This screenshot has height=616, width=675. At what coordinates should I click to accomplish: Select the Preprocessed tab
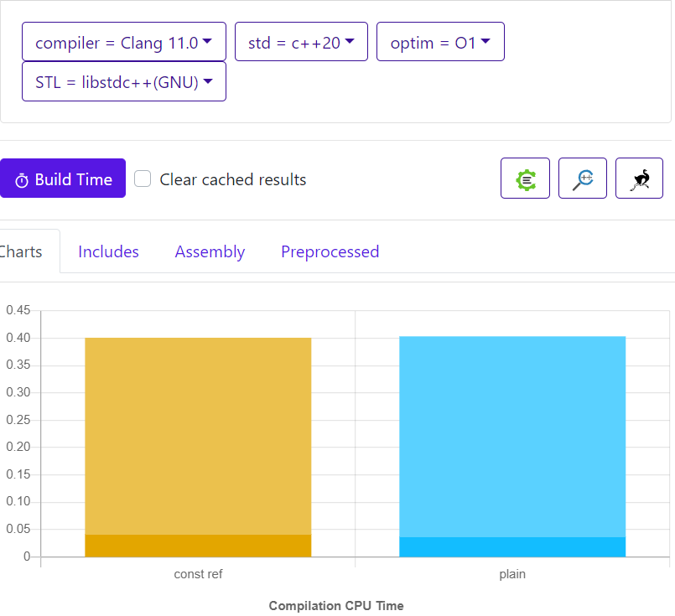tap(330, 251)
